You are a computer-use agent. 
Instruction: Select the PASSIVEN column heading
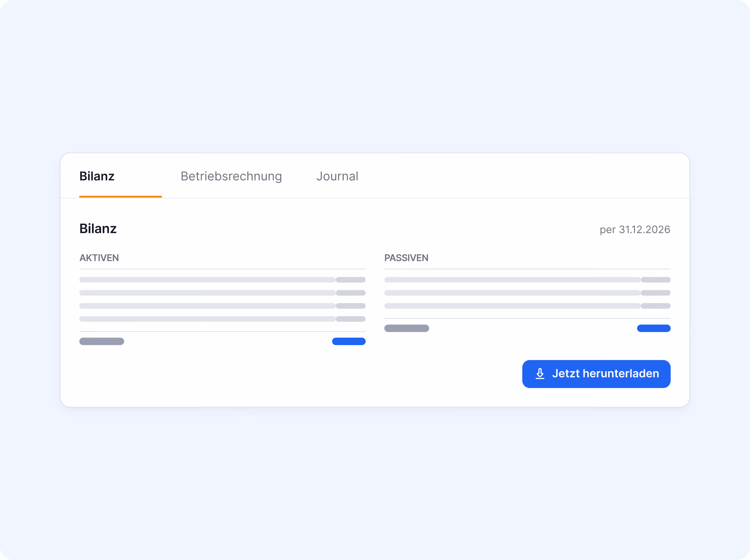(406, 258)
